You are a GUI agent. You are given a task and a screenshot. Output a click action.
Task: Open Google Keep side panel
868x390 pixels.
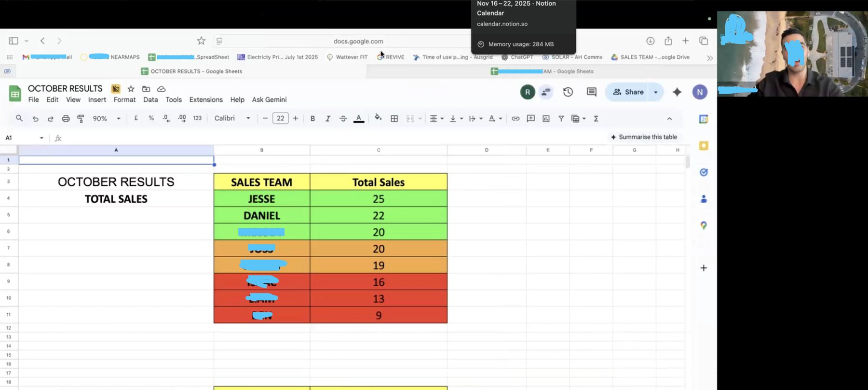coord(704,146)
